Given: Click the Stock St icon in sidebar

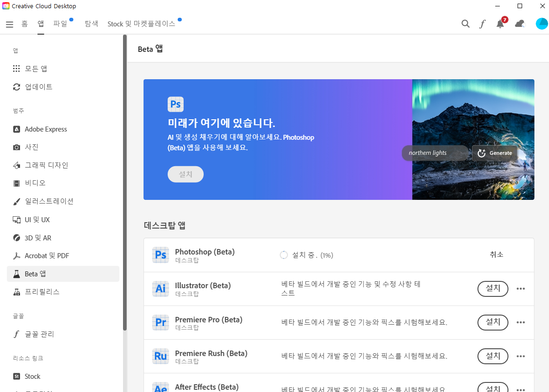Looking at the screenshot, I should tap(16, 377).
